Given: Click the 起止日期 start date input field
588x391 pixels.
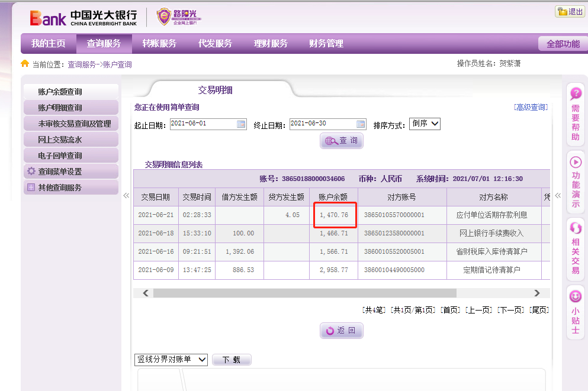Looking at the screenshot, I should tap(202, 124).
